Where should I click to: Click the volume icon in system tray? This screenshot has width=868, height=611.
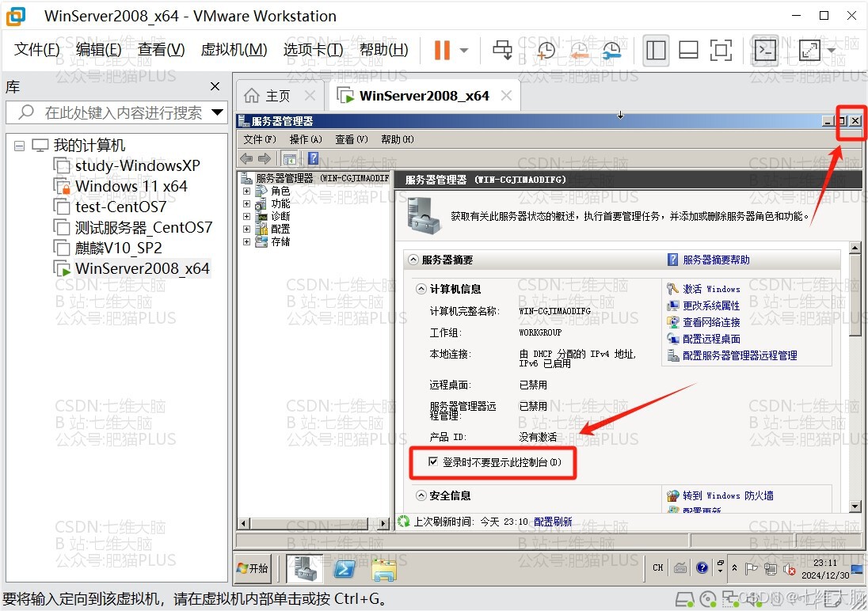tap(790, 568)
